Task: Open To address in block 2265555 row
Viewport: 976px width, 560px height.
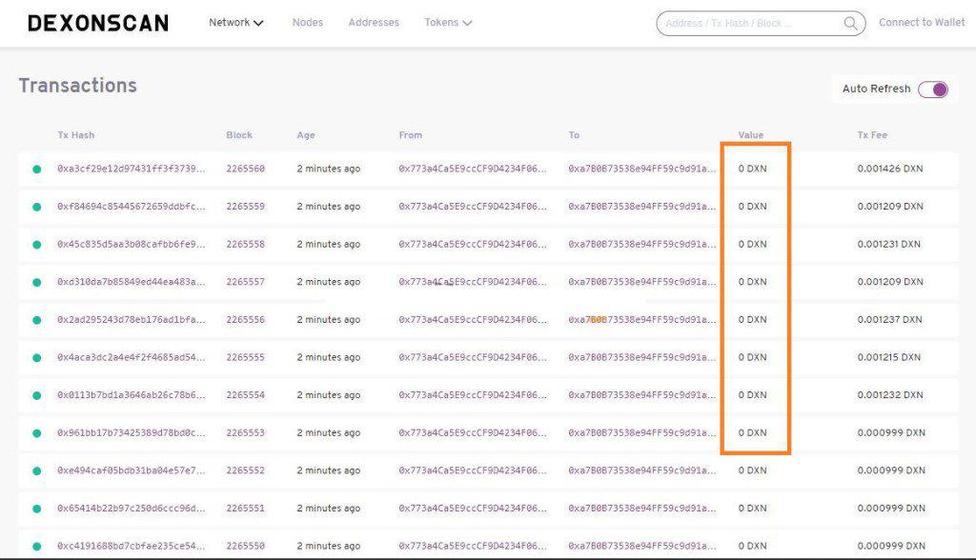Action: click(641, 357)
